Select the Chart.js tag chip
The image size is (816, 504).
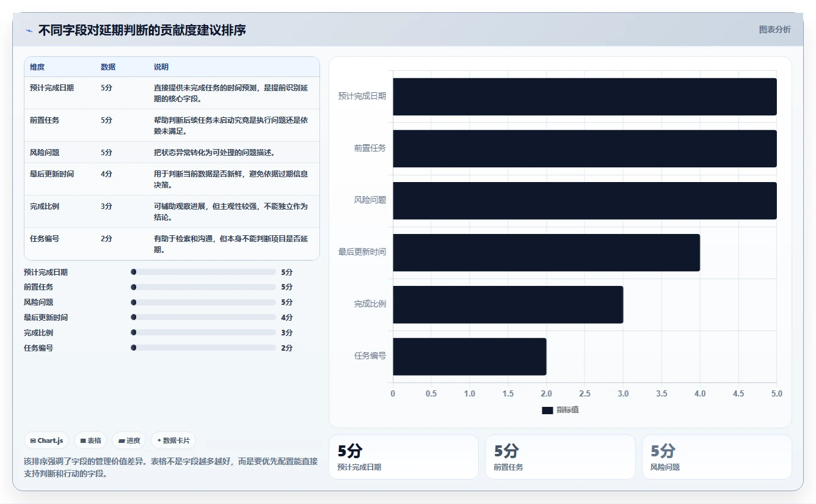point(46,440)
